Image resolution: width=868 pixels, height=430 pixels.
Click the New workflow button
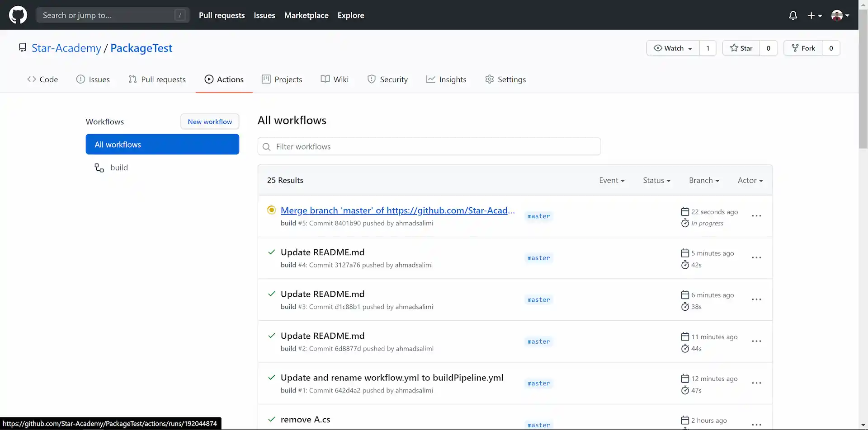(x=210, y=122)
